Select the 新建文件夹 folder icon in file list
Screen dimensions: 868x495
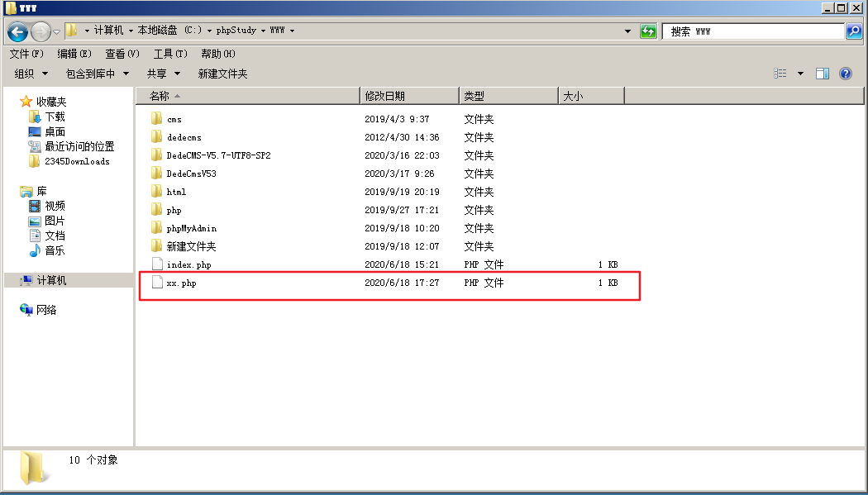157,246
